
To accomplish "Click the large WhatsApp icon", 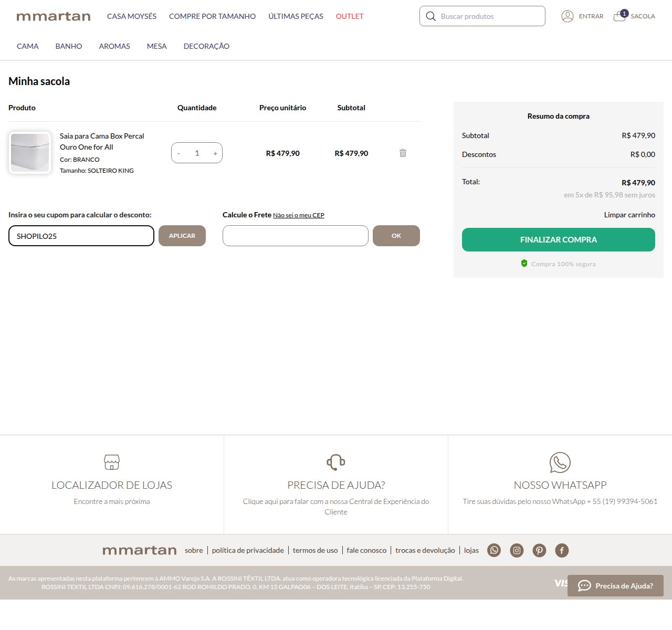I will click(x=560, y=463).
